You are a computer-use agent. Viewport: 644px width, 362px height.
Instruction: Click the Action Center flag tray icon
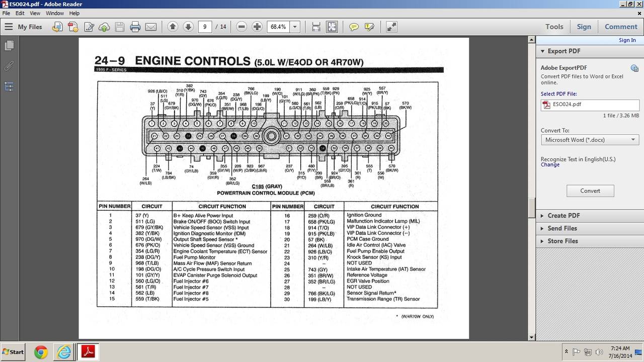(x=577, y=352)
